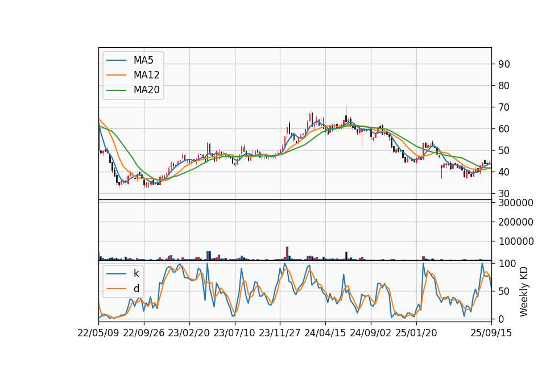Click the green MA20 legend line sample
Image resolution: width=546 pixels, height=392 pixels.
[116, 90]
